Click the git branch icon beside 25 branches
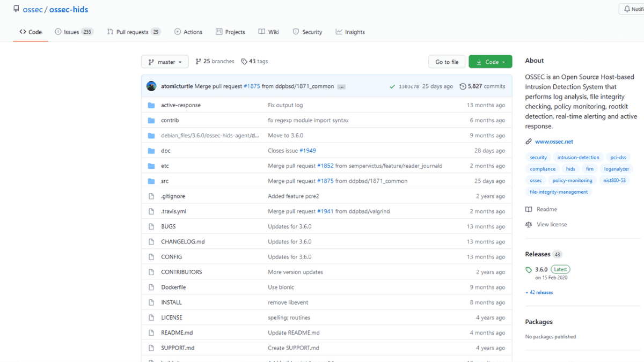Viewport: 644px width, 362px height. [x=198, y=62]
